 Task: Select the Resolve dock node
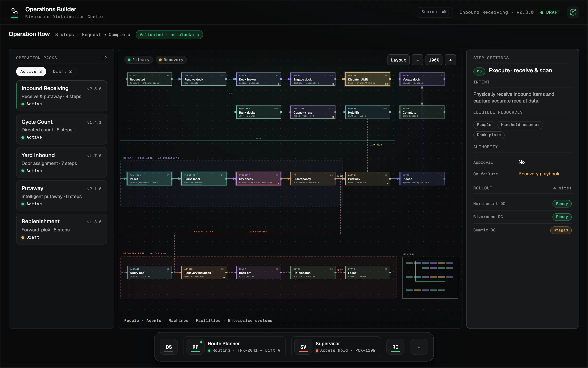pos(204,79)
